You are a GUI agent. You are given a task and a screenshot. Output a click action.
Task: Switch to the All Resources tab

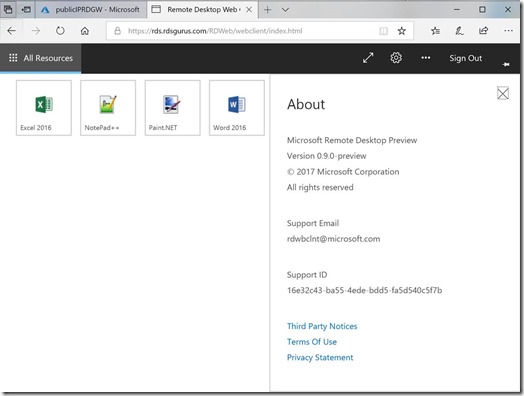pos(40,58)
